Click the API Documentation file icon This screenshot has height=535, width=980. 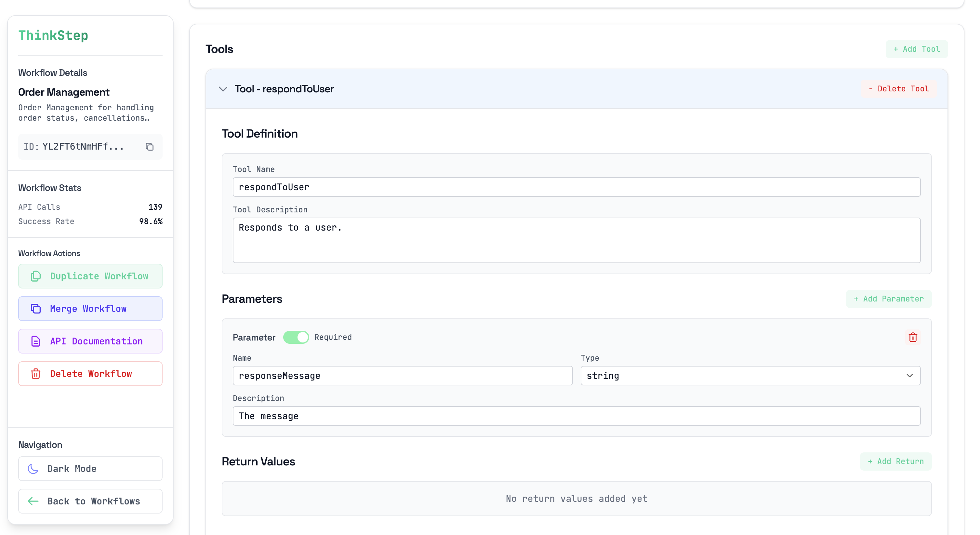36,341
